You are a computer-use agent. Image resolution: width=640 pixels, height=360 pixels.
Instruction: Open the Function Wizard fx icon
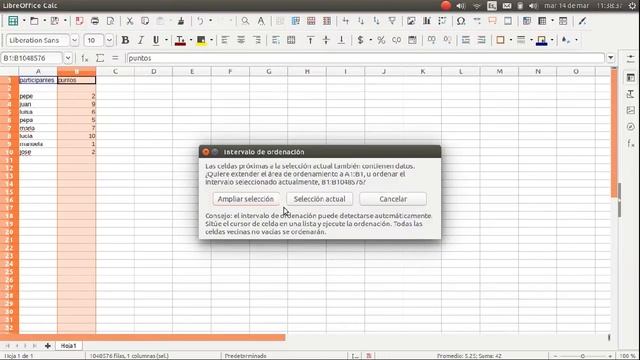(x=84, y=58)
